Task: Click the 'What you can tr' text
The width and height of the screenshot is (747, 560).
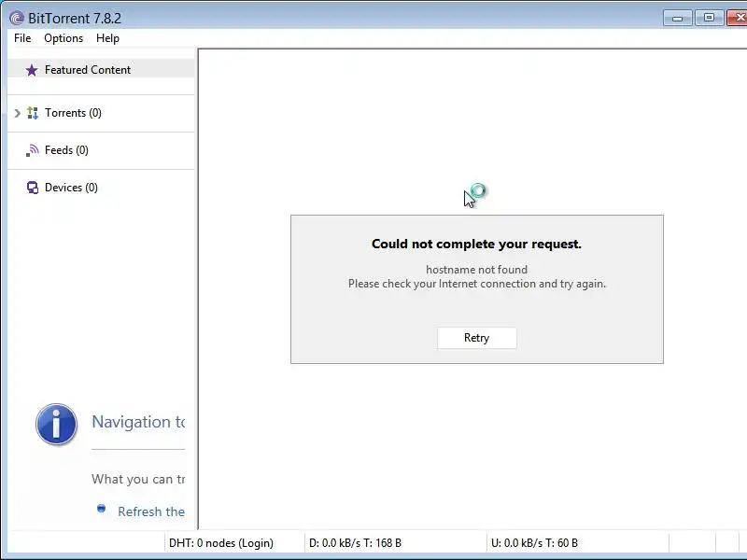Action: [138, 479]
